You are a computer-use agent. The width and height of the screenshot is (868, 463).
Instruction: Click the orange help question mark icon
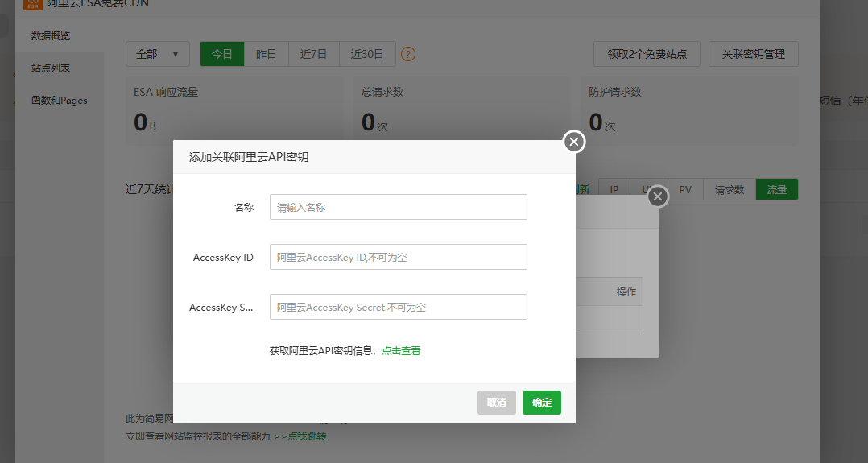pos(408,54)
